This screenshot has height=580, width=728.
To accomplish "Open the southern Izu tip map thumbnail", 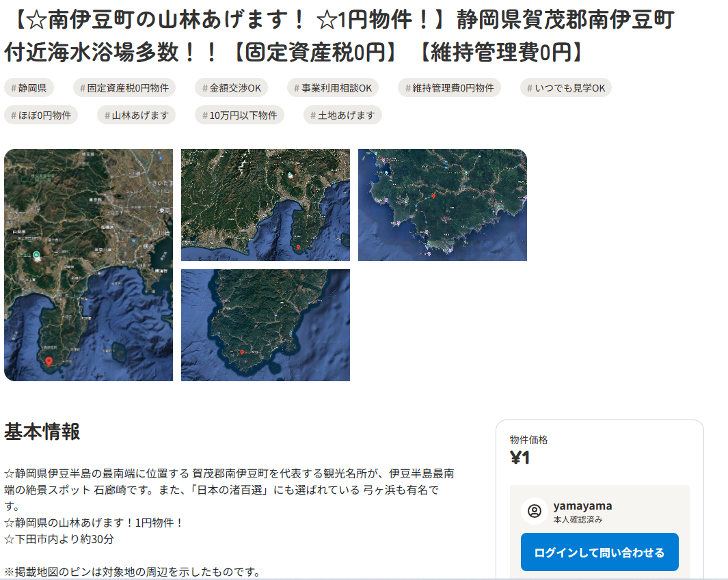I will coord(266,325).
